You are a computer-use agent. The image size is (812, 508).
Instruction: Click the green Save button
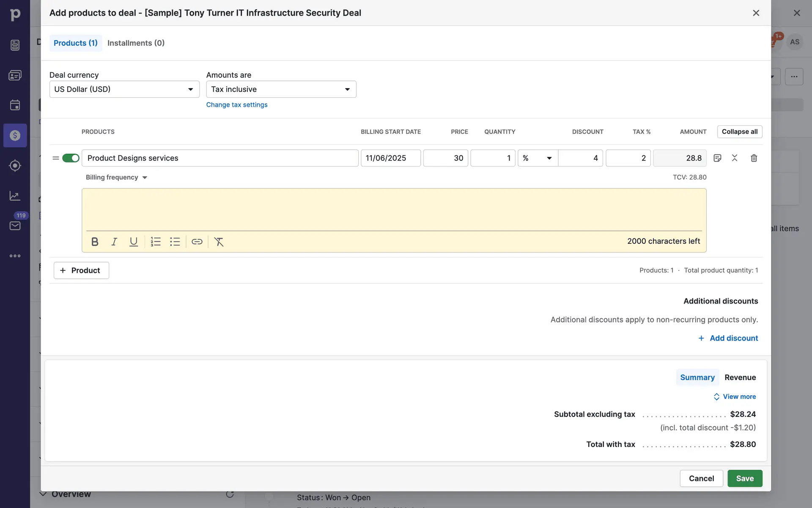[744, 478]
